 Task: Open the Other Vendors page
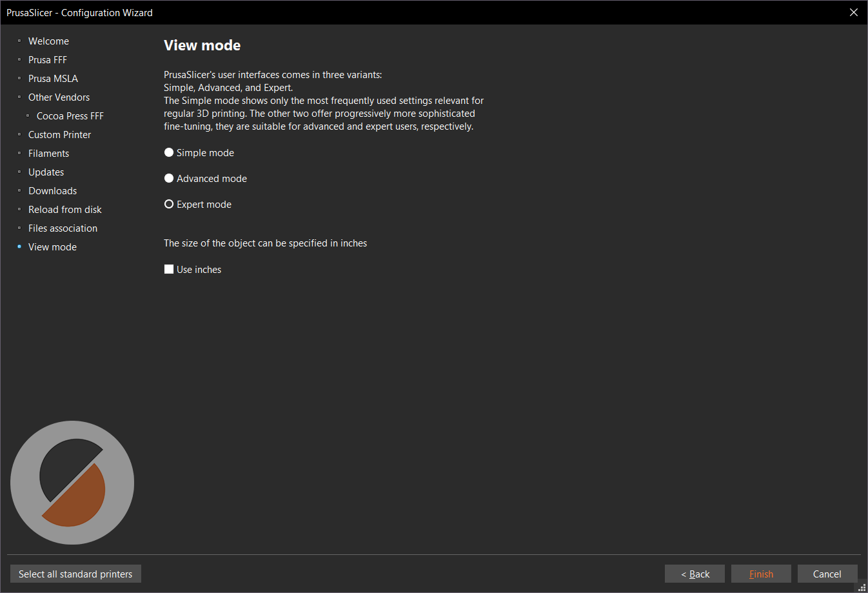point(59,97)
